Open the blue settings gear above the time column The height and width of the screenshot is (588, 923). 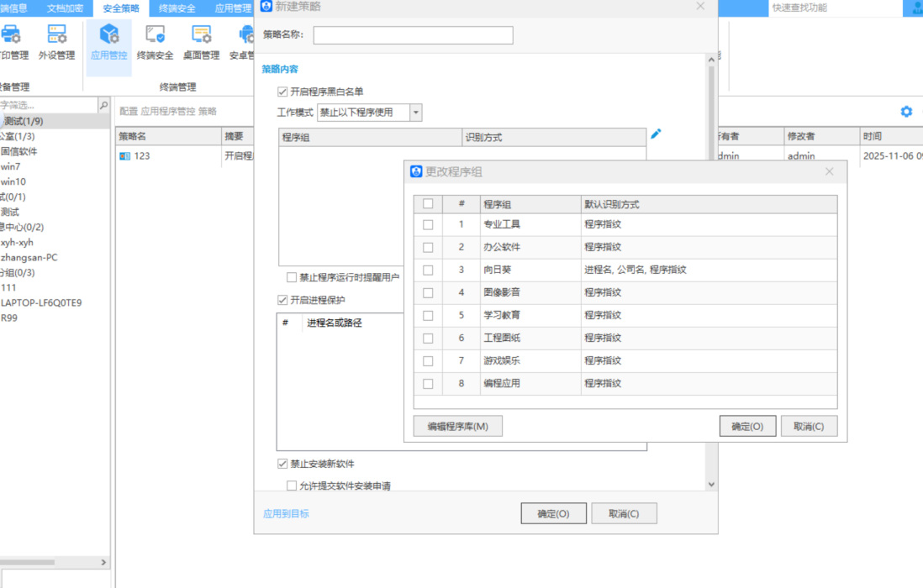905,111
